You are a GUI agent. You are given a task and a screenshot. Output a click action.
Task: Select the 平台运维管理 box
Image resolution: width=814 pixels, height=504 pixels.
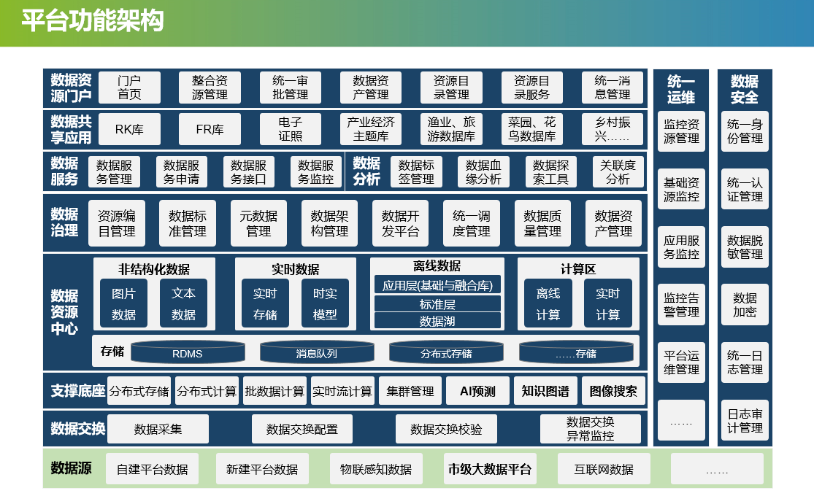[x=681, y=363]
